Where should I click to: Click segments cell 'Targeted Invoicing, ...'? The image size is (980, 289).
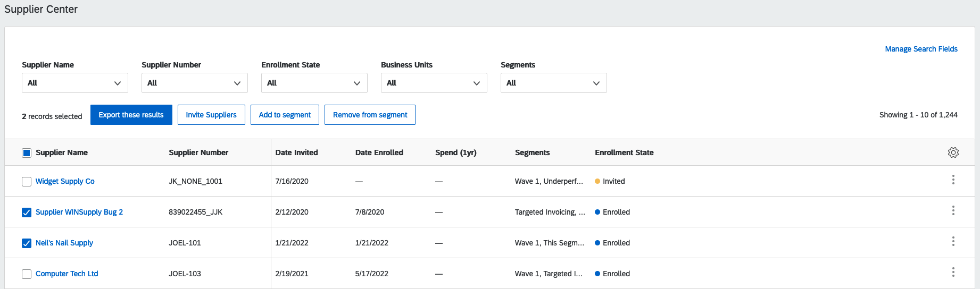(550, 212)
